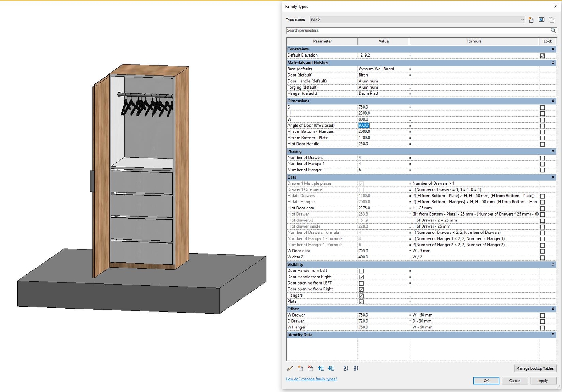Click the new parameter icon
Screen dimensions: 562x392
(x=300, y=368)
